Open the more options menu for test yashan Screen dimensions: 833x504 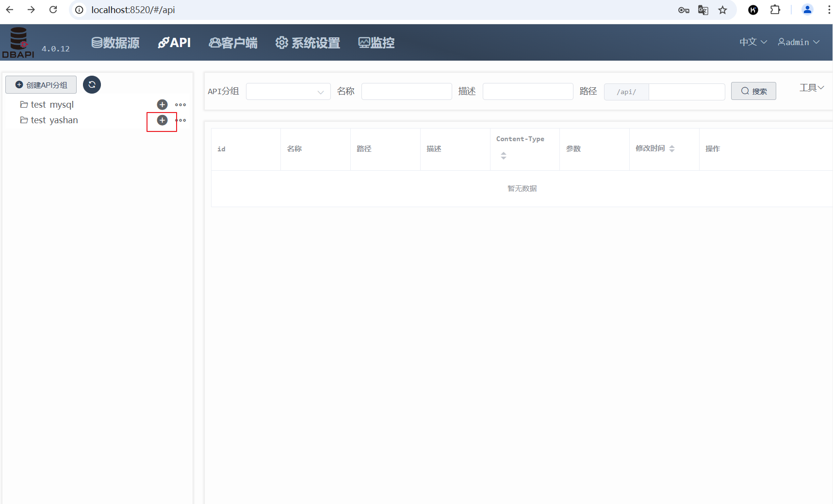click(180, 120)
